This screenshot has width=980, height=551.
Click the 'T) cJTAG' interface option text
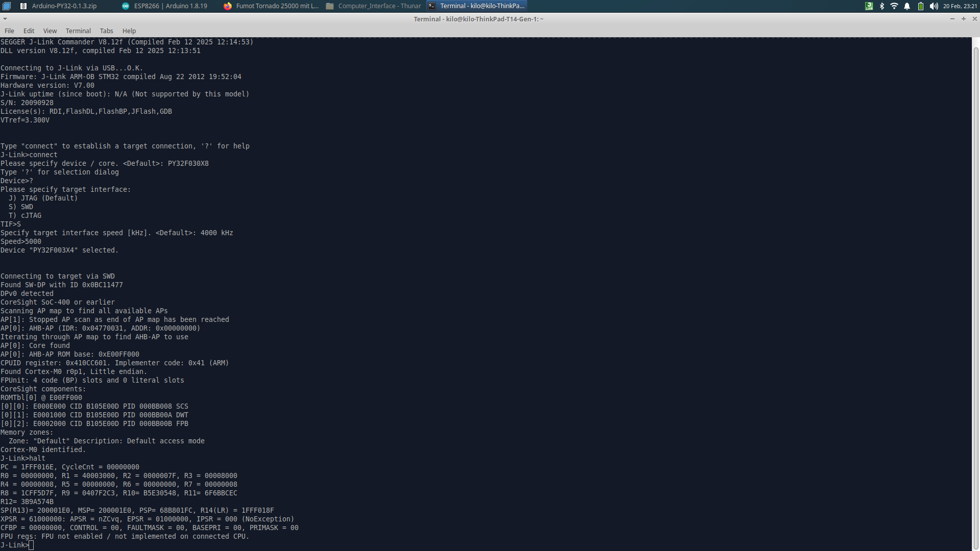pos(25,215)
